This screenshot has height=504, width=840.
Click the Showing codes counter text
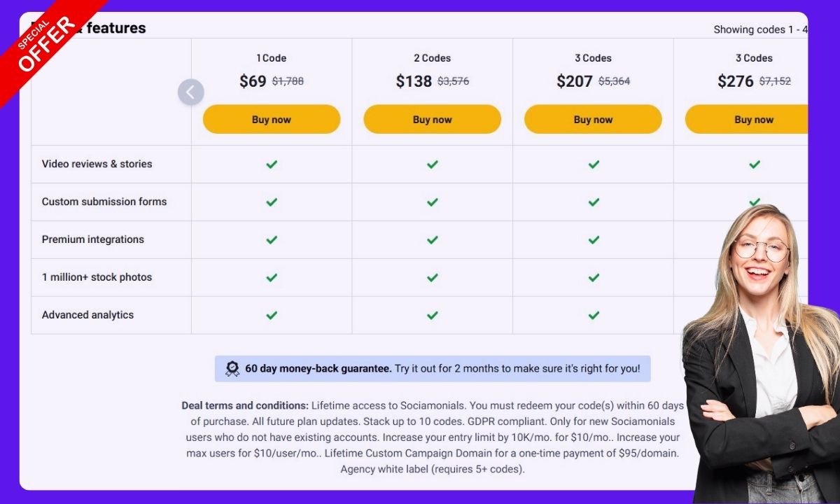760,29
